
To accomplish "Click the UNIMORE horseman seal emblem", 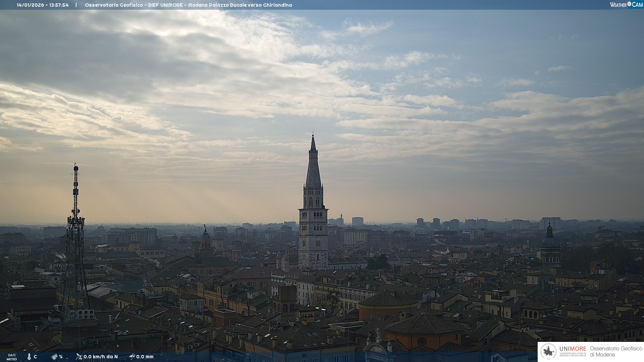I will click(548, 352).
